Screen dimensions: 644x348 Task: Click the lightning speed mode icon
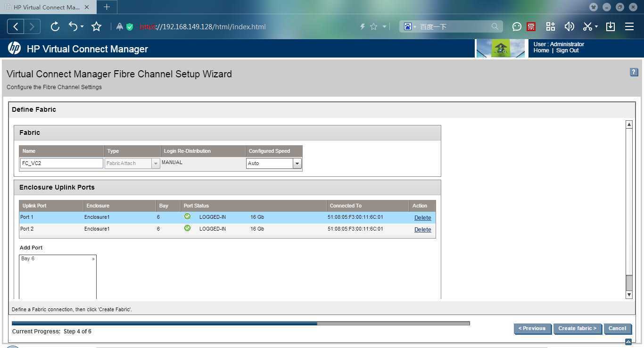point(363,27)
